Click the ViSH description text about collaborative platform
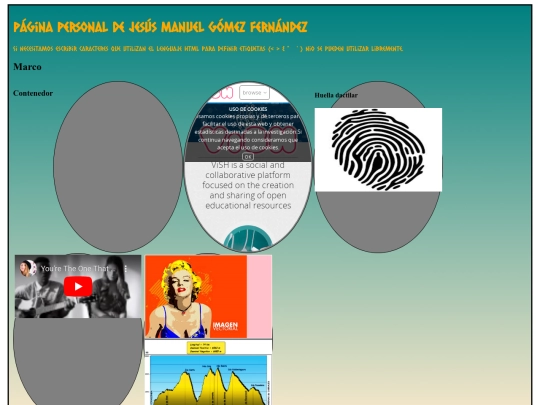540x405 pixels. 248,185
